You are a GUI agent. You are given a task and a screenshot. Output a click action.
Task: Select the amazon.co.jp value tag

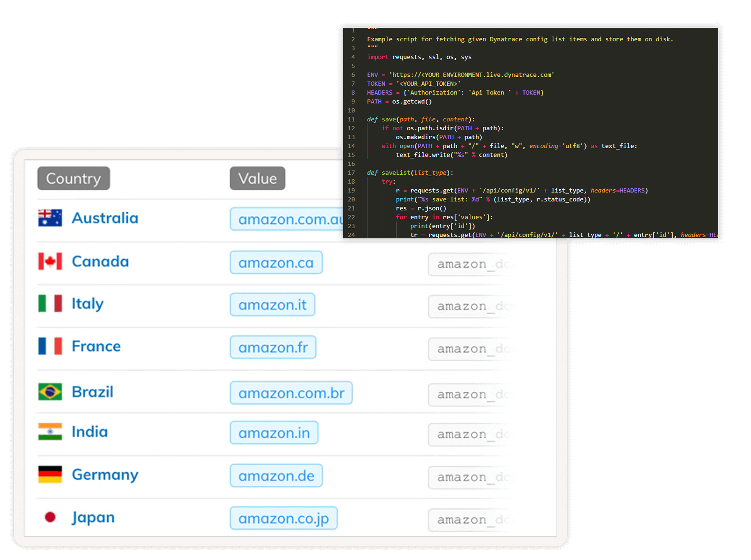pyautogui.click(x=284, y=518)
